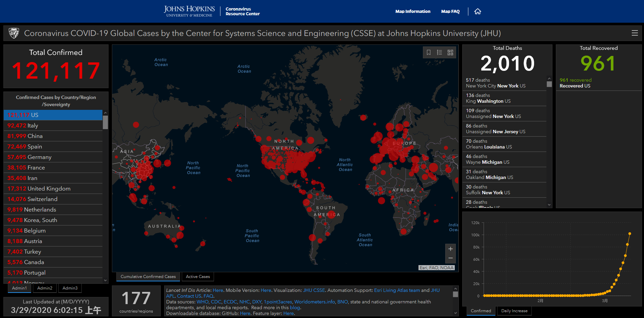644x318 pixels.
Task: Open Map Information in the header
Action: point(413,12)
